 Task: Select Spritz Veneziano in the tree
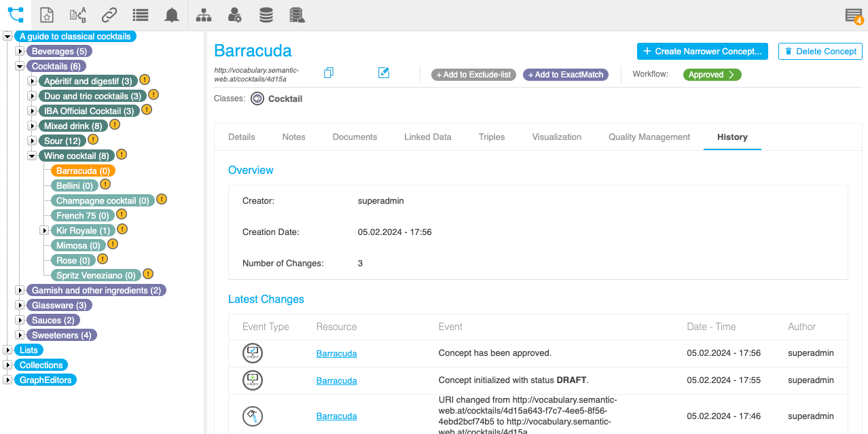95,276
